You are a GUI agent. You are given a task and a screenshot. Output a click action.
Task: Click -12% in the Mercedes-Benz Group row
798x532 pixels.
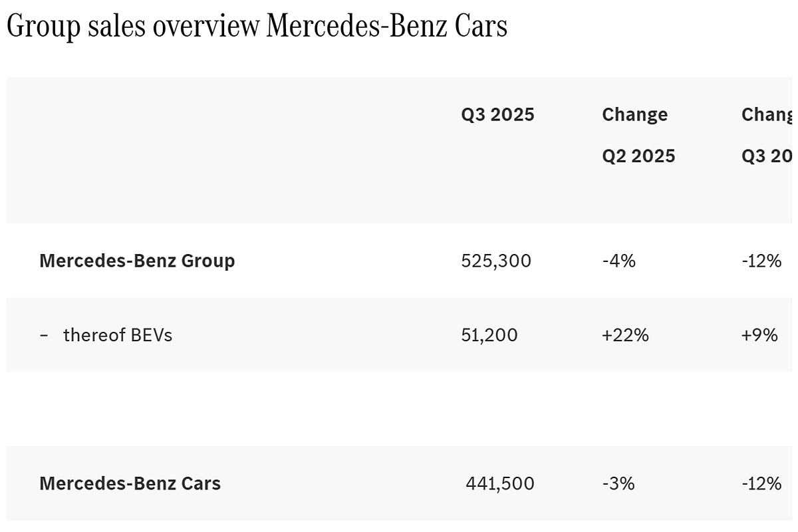tap(761, 261)
